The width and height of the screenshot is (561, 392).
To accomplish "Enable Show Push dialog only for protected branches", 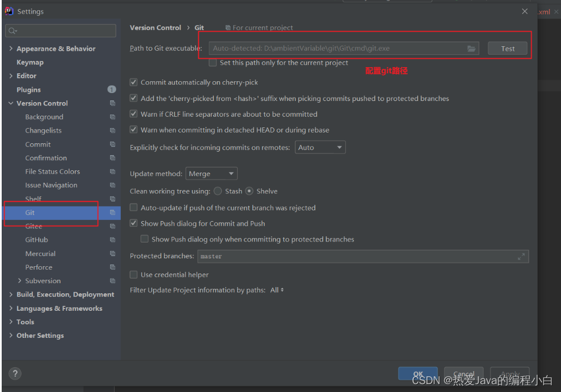I will click(x=144, y=239).
